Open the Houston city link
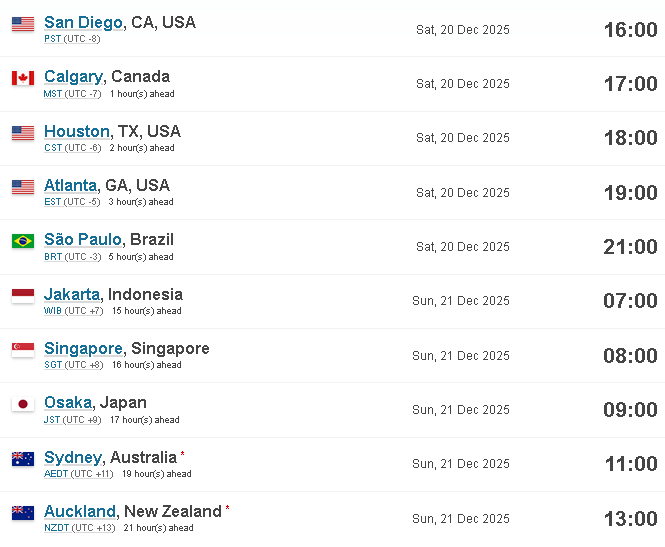The height and width of the screenshot is (547, 665). click(x=77, y=131)
